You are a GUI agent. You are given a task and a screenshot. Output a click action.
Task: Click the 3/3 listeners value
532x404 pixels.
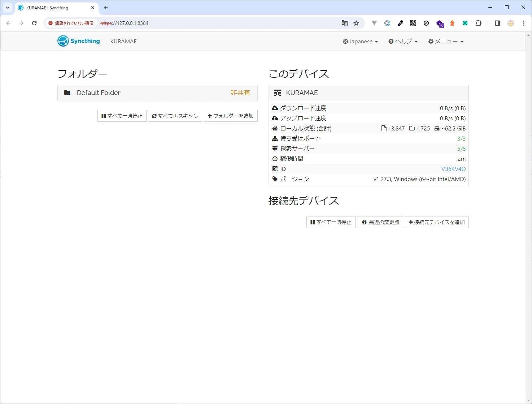(x=461, y=138)
